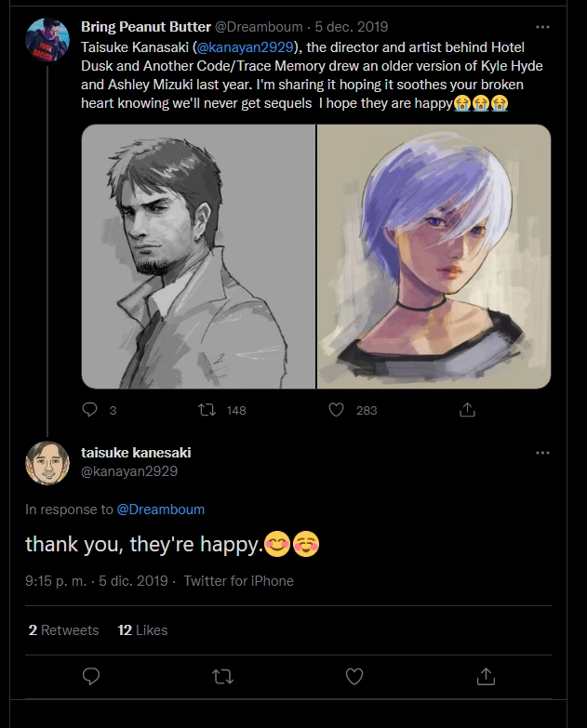Reply to the Bring Peanut Butter tweet
This screenshot has width=587, height=728.
tap(90, 409)
